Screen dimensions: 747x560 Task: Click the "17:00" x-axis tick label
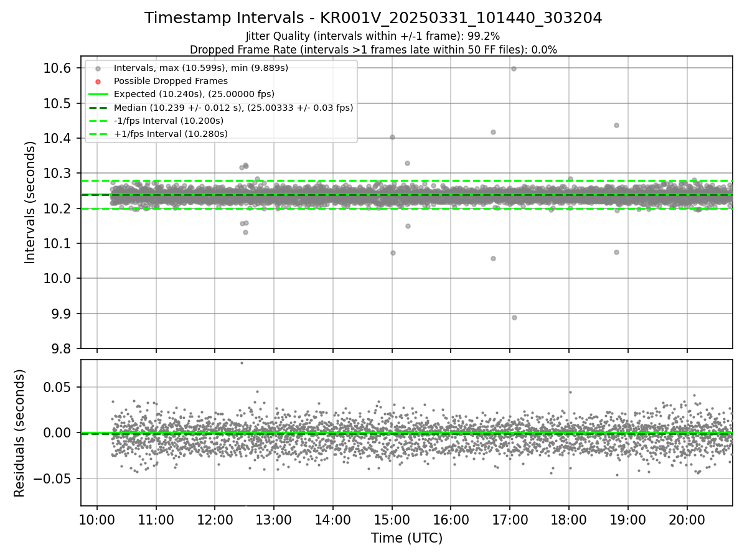point(510,520)
